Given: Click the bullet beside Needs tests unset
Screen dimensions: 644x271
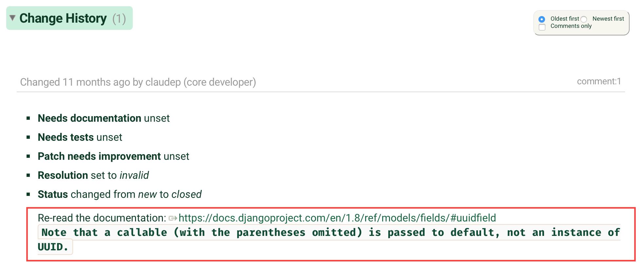Looking at the screenshot, I should point(28,137).
